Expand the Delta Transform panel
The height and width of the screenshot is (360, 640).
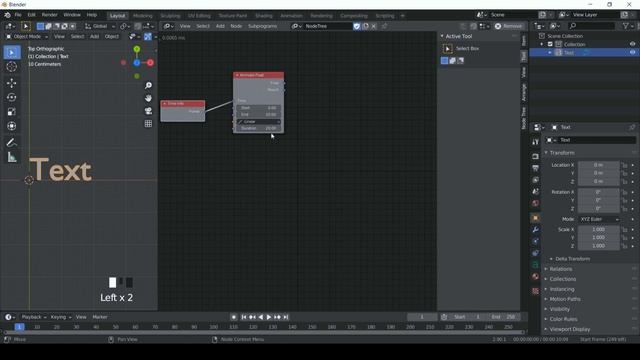pyautogui.click(x=572, y=259)
